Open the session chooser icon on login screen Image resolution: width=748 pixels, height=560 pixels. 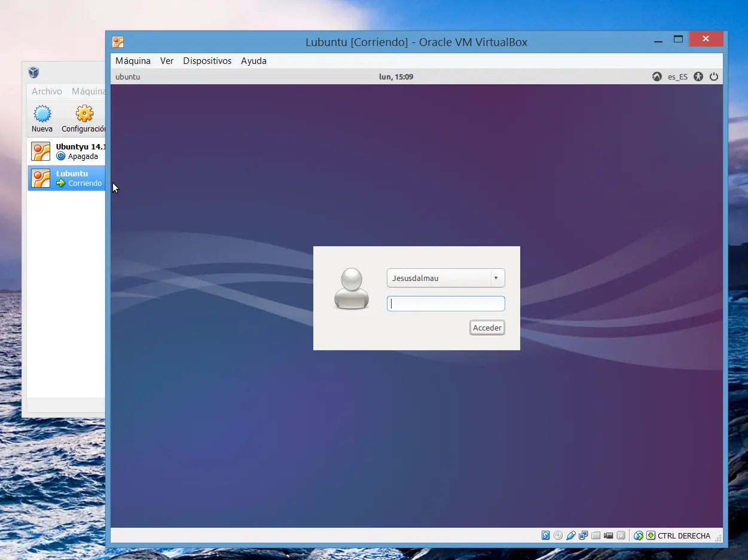(x=657, y=76)
